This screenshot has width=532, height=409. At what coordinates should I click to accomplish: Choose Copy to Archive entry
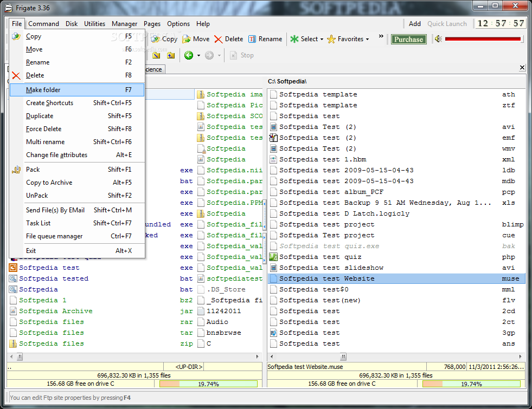(x=77, y=183)
